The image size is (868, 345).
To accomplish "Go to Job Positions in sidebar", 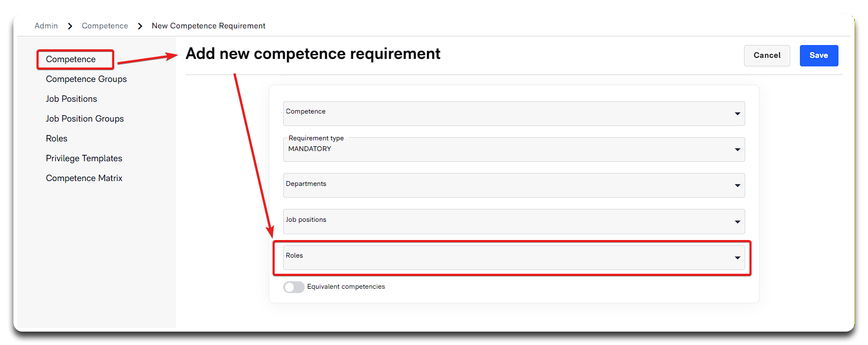I will pyautogui.click(x=71, y=99).
